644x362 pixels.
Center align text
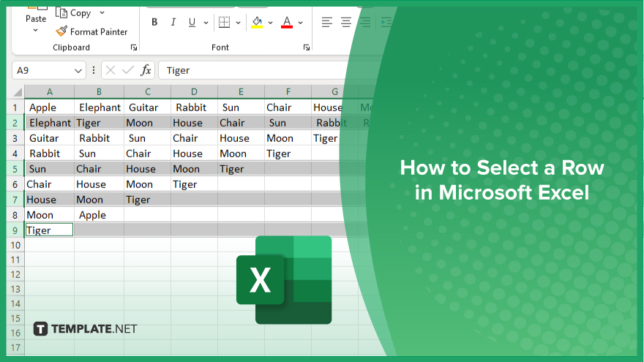tap(346, 22)
